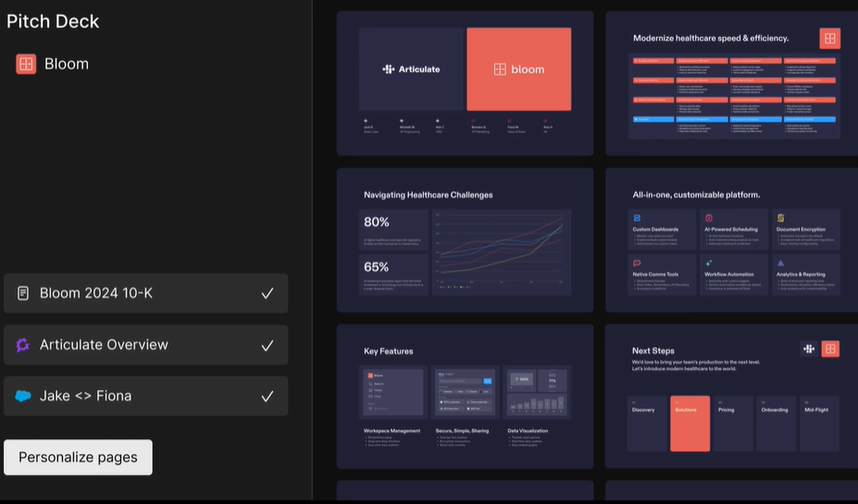Image resolution: width=858 pixels, height=504 pixels.
Task: Click the Bloom logo icon in sidebar
Action: pos(26,64)
